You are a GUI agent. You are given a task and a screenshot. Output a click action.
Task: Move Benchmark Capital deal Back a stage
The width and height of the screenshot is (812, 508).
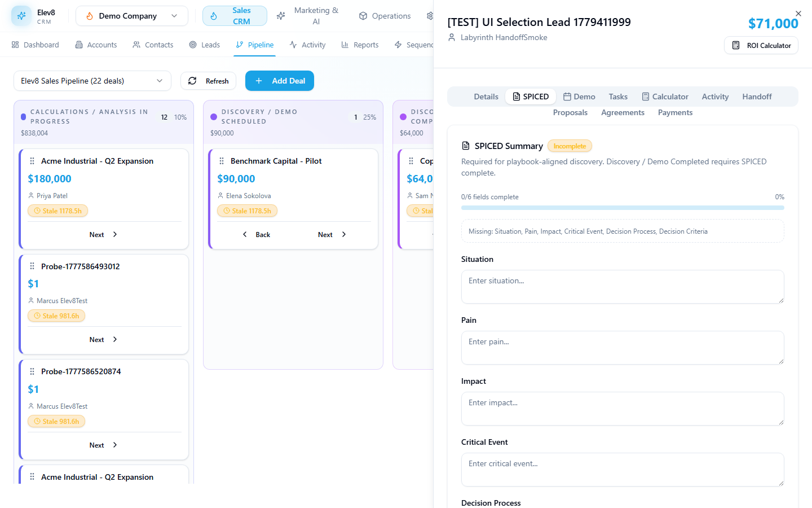click(x=257, y=234)
